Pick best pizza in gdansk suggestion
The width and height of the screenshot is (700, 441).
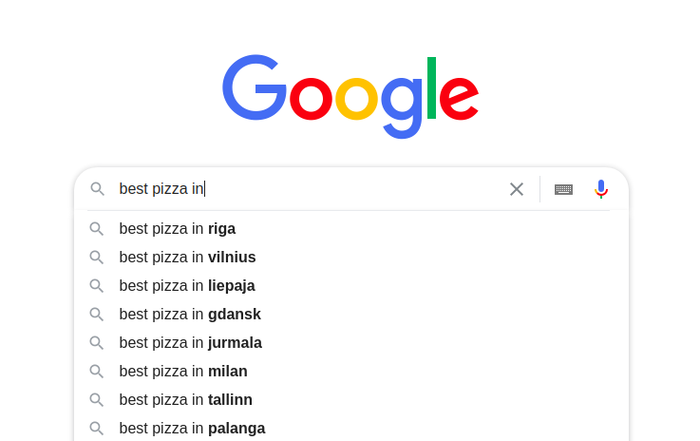tap(351, 314)
